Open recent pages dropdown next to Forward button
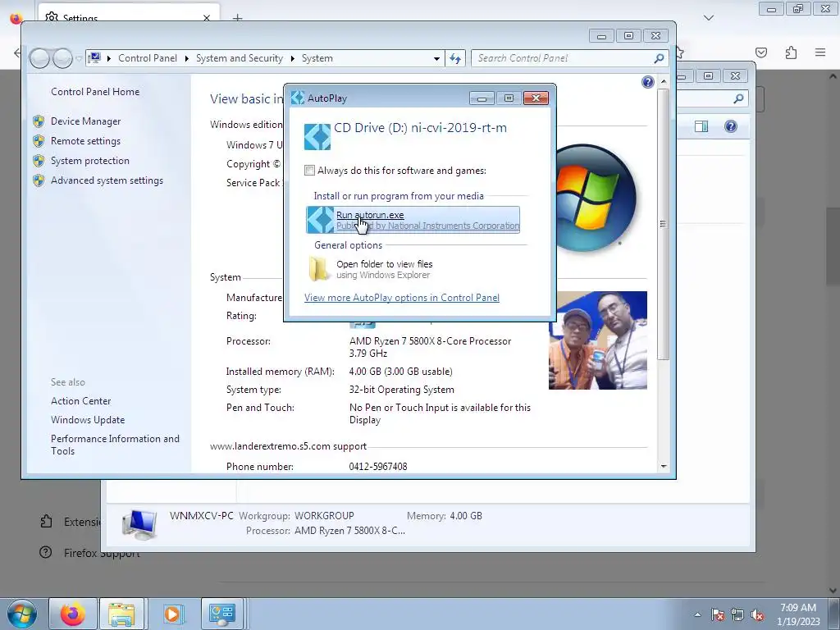The height and width of the screenshot is (630, 840). 79,58
